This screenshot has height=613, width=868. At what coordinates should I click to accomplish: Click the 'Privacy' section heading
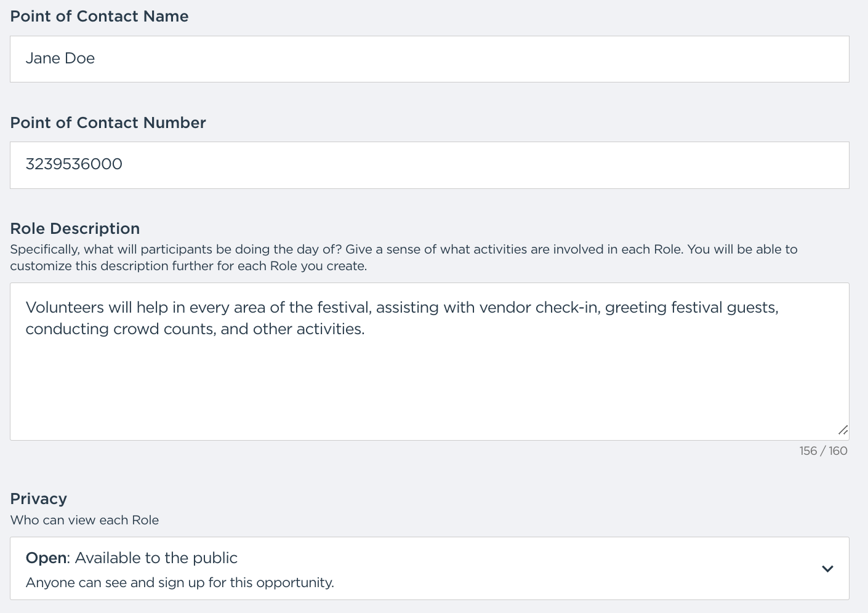click(39, 499)
